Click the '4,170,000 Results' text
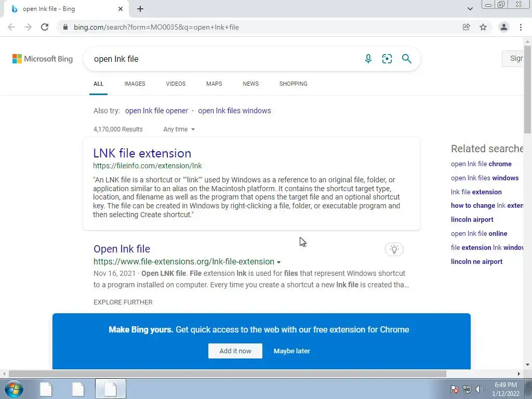Screen dimensions: 532x399 click(x=118, y=129)
